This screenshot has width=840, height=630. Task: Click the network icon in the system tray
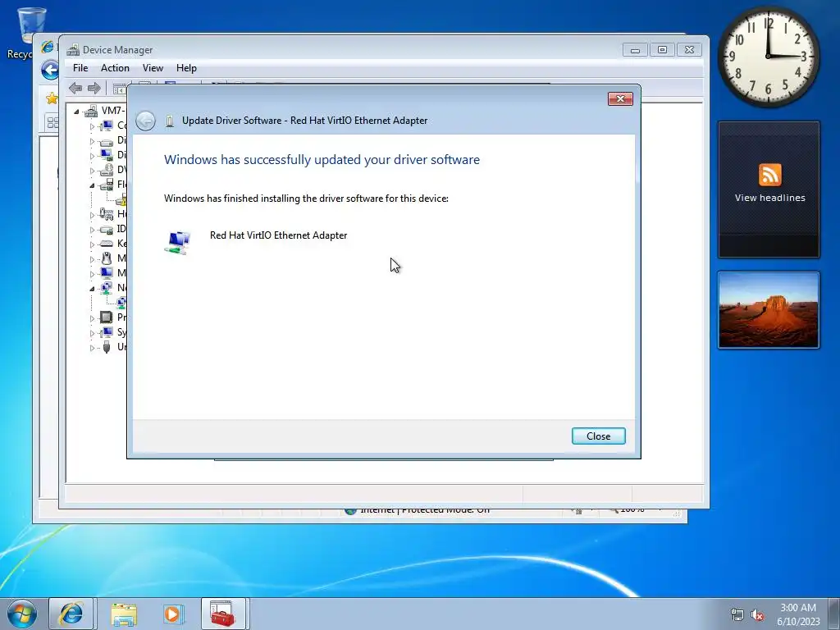click(737, 615)
